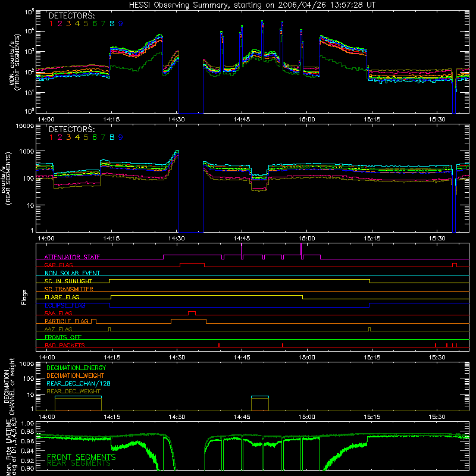Click the rear segments counts/s axis title
Screen dimensions: 476x476
click(7, 178)
